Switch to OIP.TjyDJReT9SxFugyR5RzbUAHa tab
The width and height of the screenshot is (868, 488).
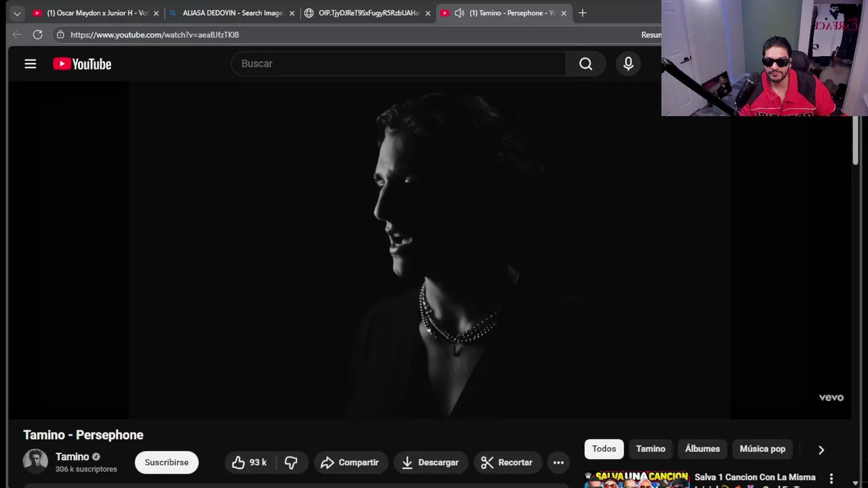[x=368, y=13]
